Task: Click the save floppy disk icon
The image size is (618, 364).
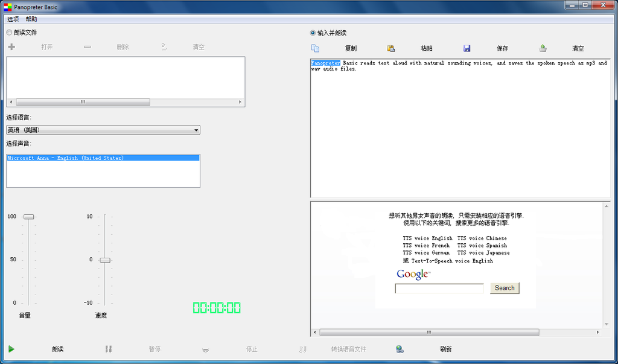Action: pos(467,48)
